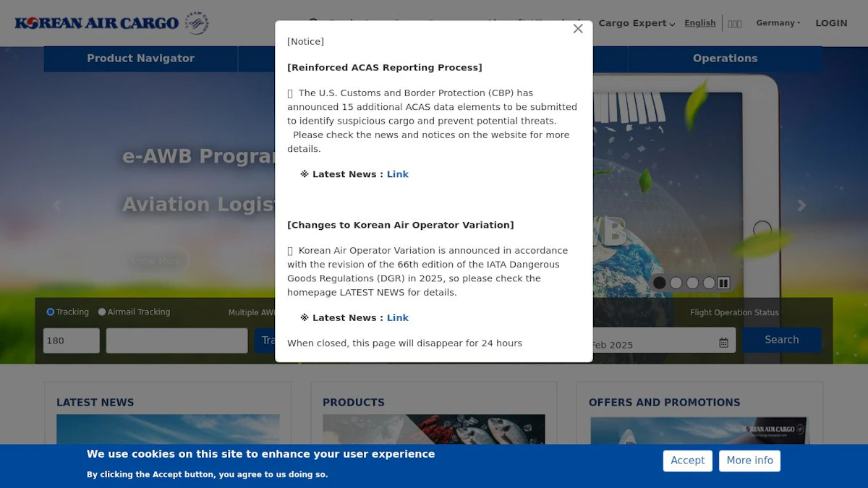Viewport: 868px width, 488px height.
Task: Close the Notice popup with the X
Action: tap(578, 29)
